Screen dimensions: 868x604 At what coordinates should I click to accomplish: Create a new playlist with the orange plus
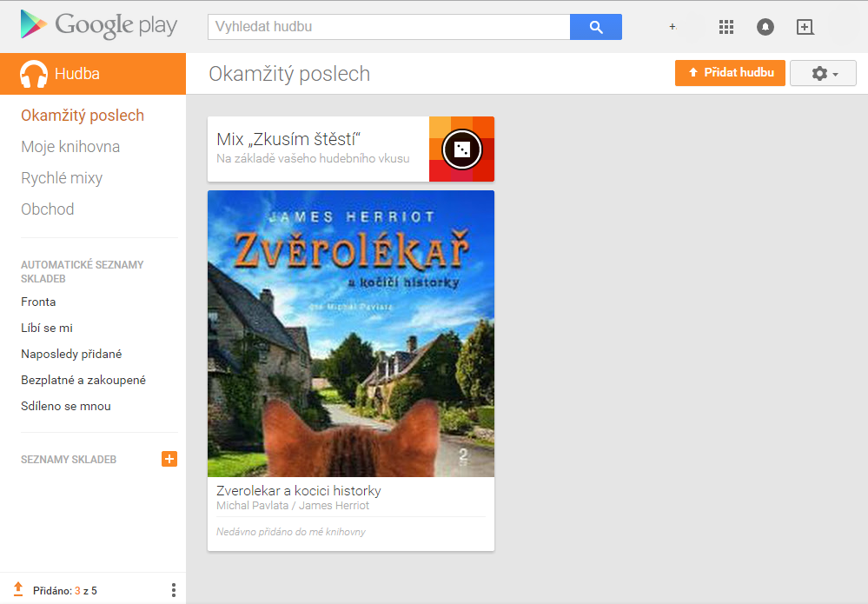click(169, 459)
